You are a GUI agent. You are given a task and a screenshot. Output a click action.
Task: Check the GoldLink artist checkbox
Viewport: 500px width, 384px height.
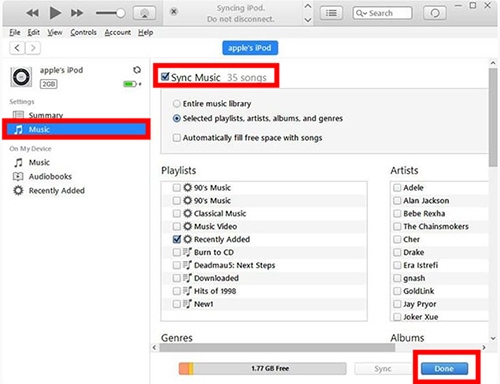(397, 291)
